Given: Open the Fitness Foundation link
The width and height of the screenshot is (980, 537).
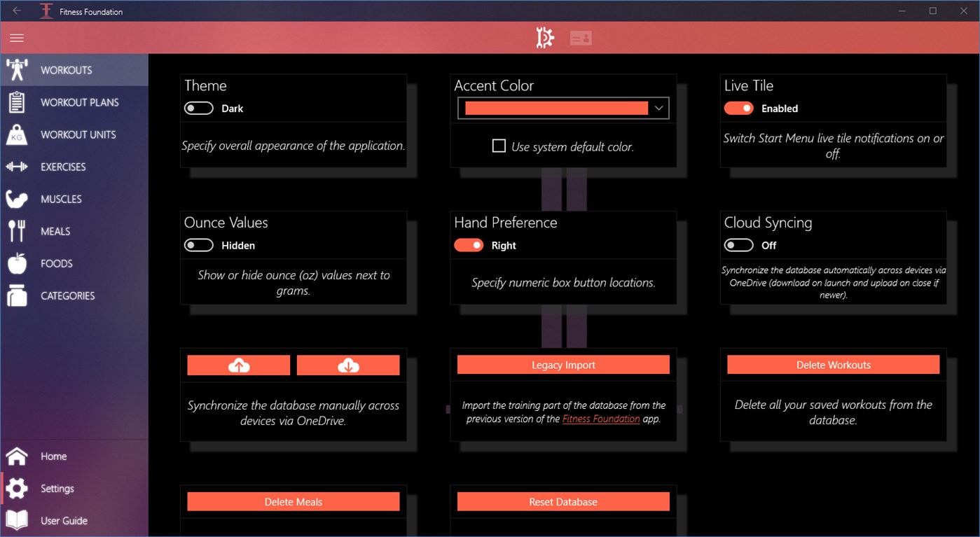Looking at the screenshot, I should click(x=602, y=419).
